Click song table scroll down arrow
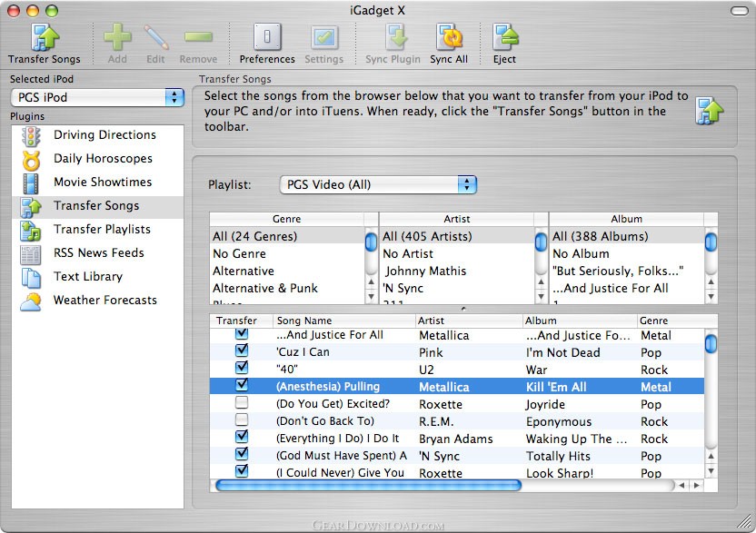This screenshot has width=756, height=533. (711, 471)
